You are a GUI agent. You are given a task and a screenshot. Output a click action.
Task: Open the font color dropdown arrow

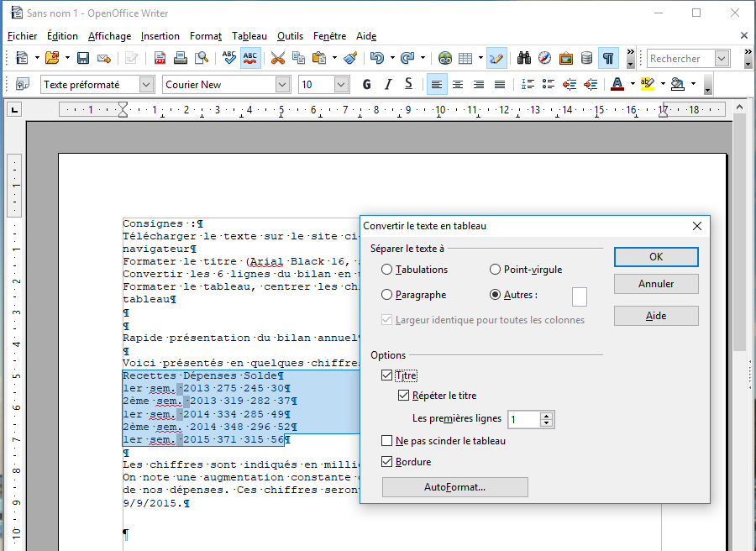pyautogui.click(x=633, y=84)
